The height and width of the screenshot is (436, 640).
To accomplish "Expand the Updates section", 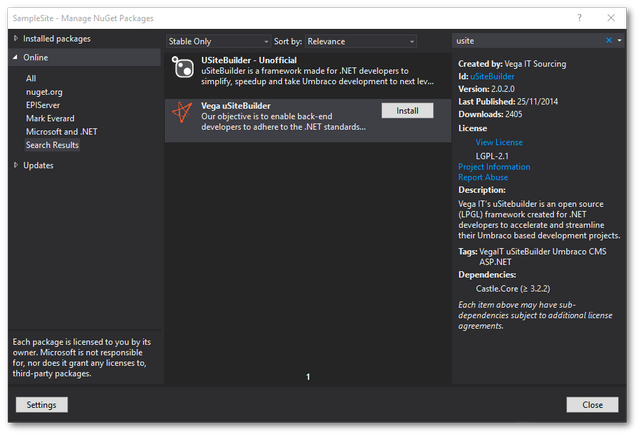I will point(15,165).
